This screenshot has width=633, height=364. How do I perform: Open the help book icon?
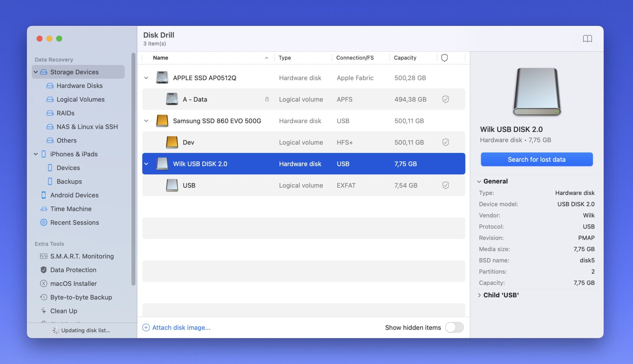587,39
